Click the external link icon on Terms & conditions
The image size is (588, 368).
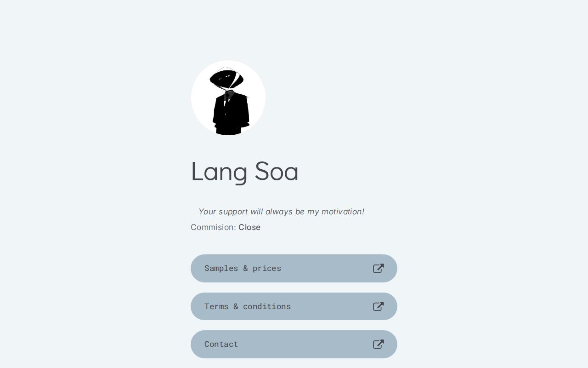click(378, 306)
